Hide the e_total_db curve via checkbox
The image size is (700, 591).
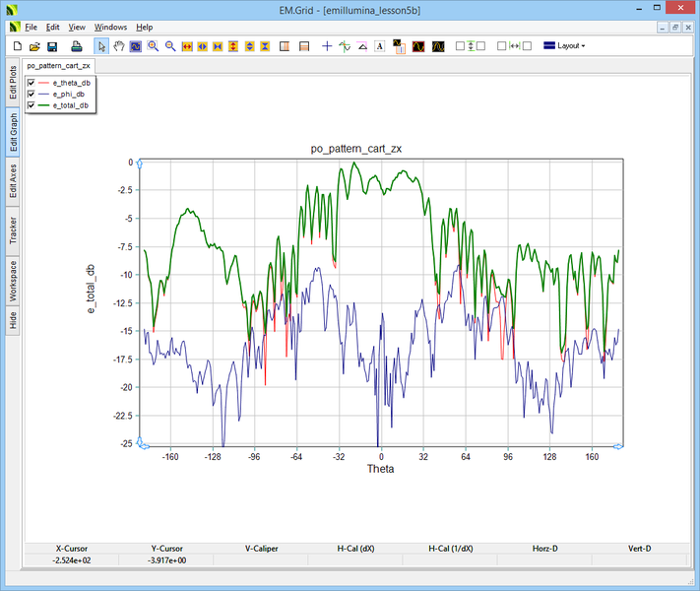pyautogui.click(x=32, y=104)
